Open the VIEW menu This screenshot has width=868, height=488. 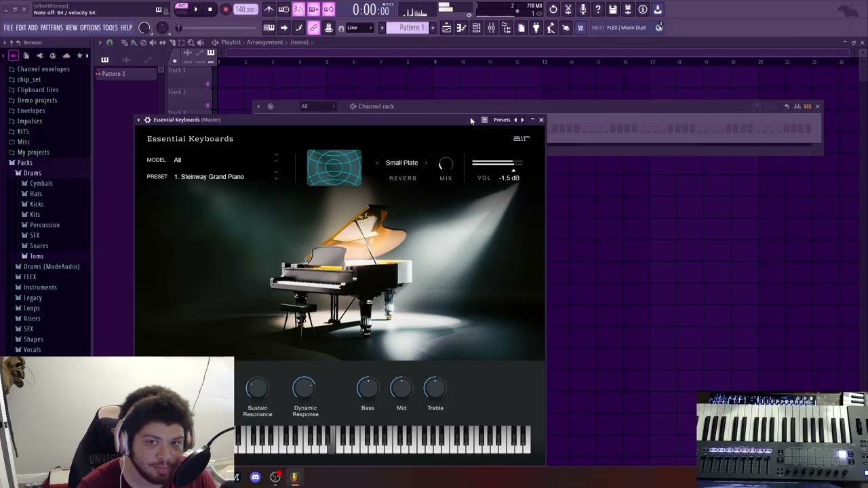click(x=71, y=28)
